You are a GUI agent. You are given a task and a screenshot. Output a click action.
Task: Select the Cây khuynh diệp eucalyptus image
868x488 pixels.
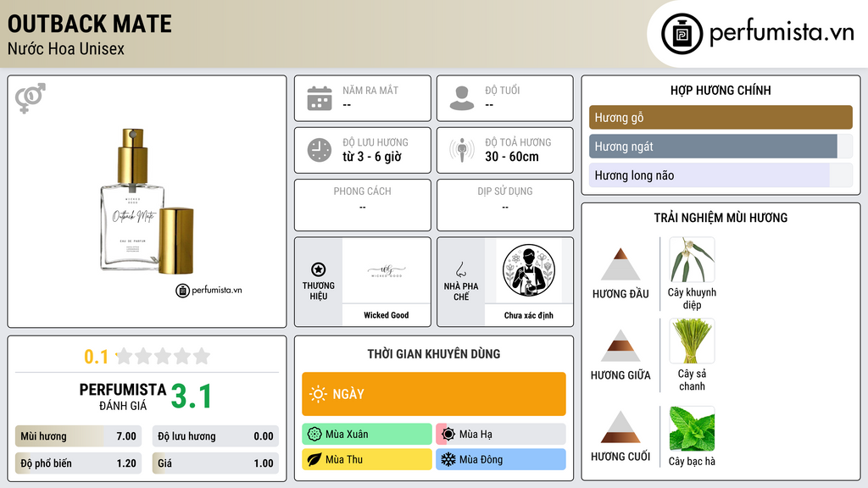(692, 259)
